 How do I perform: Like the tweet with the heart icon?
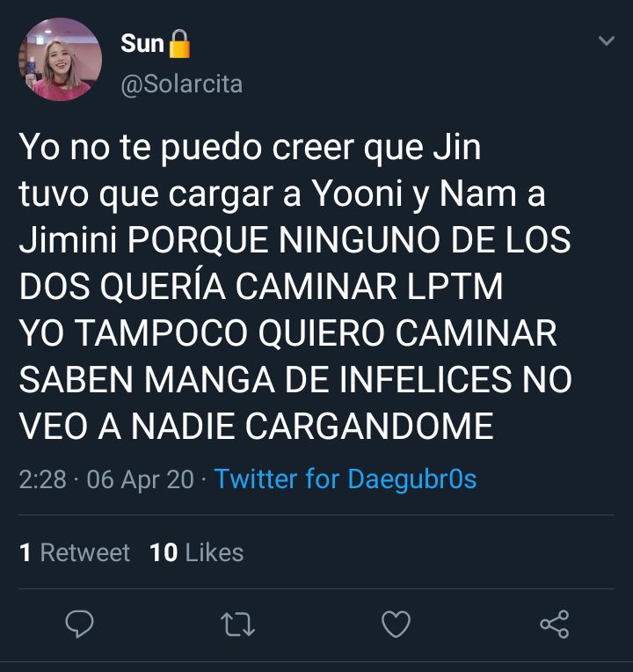(x=396, y=624)
